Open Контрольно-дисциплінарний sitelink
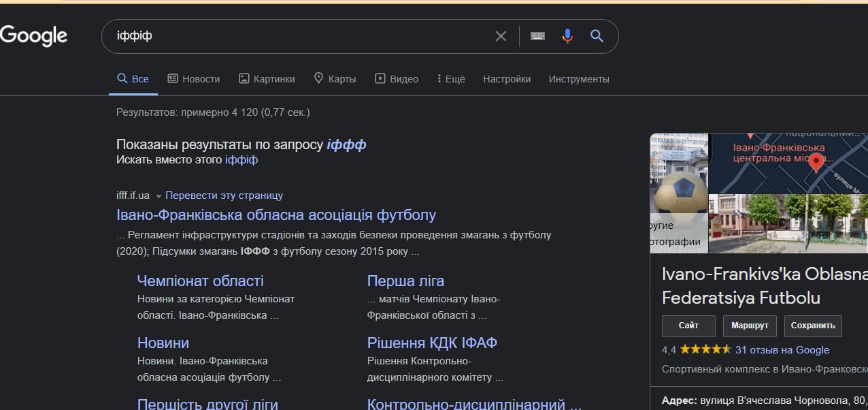 click(474, 404)
